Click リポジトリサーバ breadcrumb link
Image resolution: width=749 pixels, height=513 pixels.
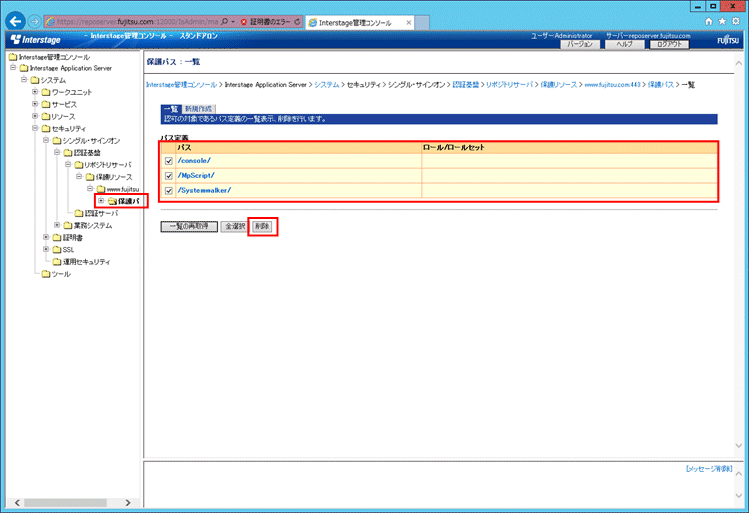pos(509,85)
